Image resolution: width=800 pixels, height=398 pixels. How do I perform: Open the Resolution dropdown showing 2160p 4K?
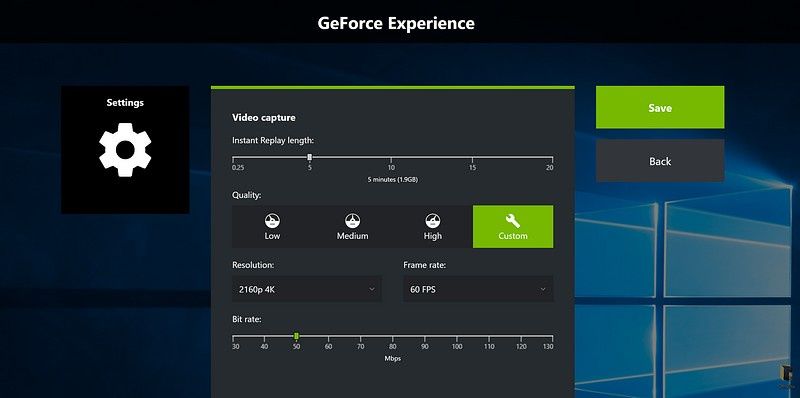click(307, 289)
